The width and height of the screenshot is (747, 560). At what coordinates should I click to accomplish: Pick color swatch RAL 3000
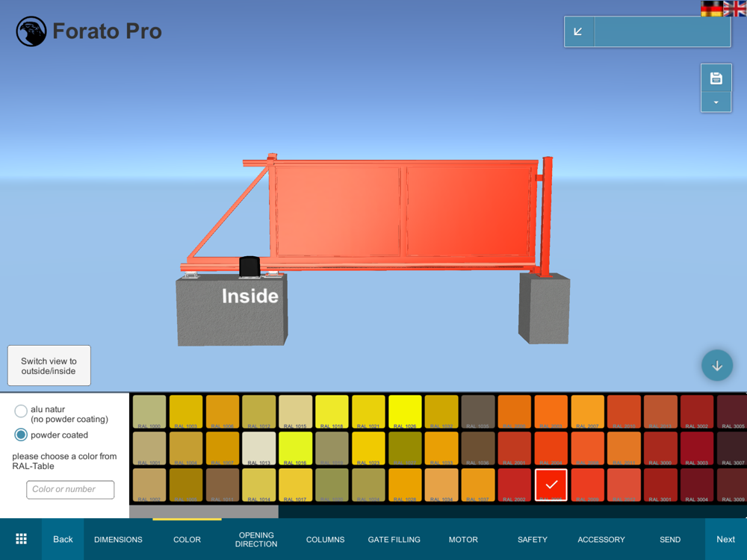pyautogui.click(x=660, y=448)
